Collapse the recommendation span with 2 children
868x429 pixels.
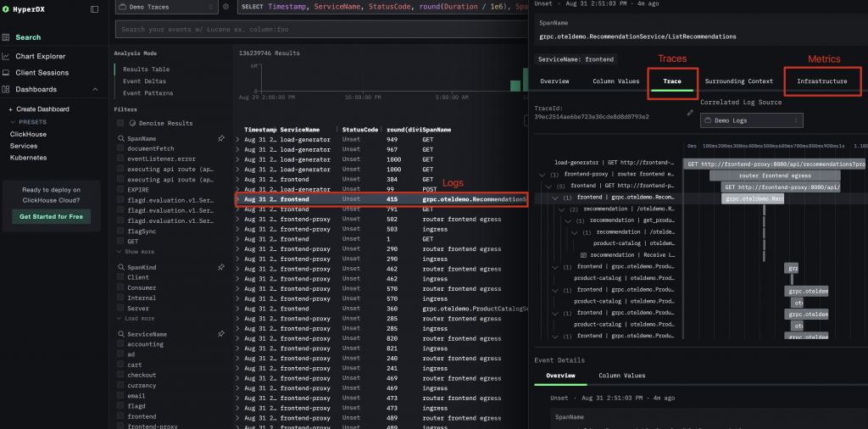[561, 209]
